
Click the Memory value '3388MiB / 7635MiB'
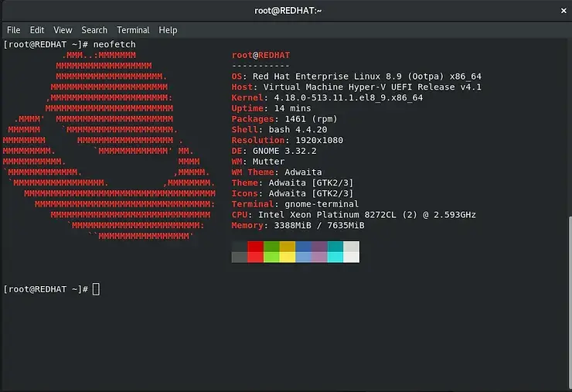319,225
